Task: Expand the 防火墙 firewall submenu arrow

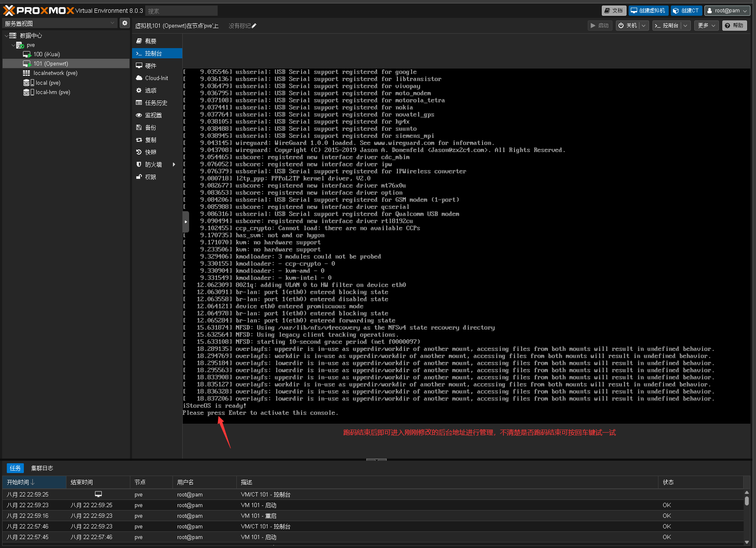Action: 174,164
